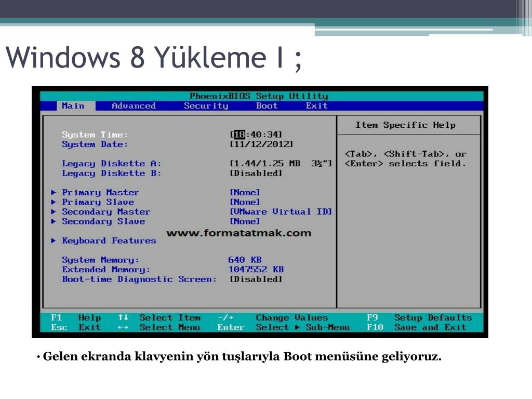Viewport: 532px width, 399px height.
Task: Change Legacy Diskette B Disabled value
Action: click(256, 173)
